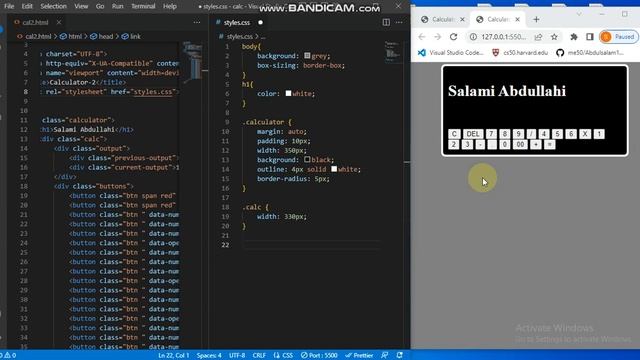
Task: Click the equals calculator button
Action: 549,144
